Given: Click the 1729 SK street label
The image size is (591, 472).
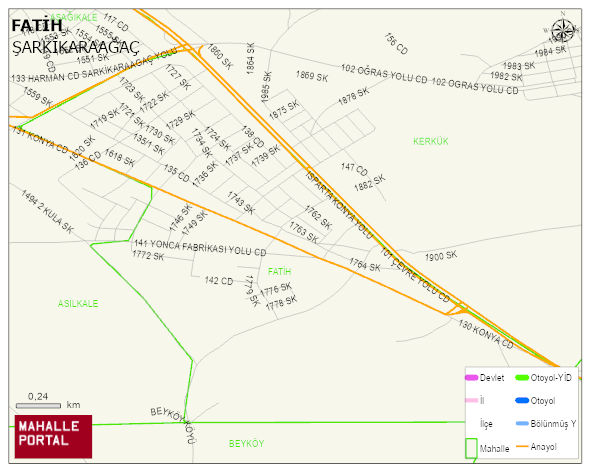Looking at the screenshot, I should 181,120.
